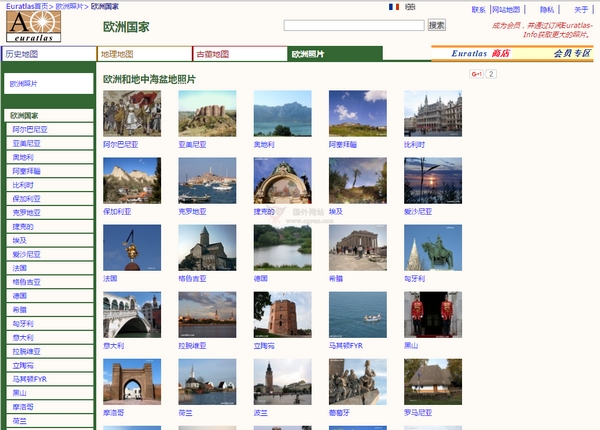Viewport: 600px width, 430px height.
Task: Open the 古董地图 tab
Action: 240,54
